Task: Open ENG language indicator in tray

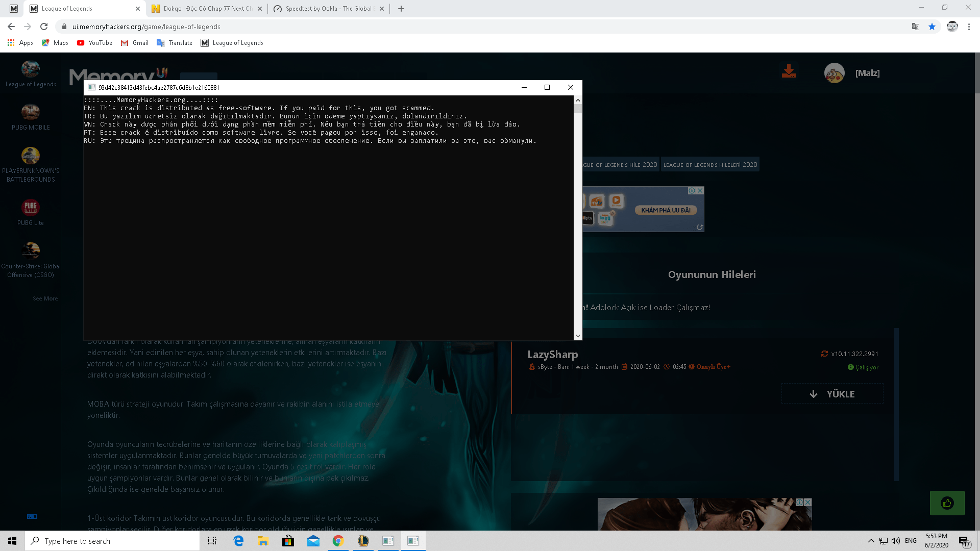Action: click(911, 541)
